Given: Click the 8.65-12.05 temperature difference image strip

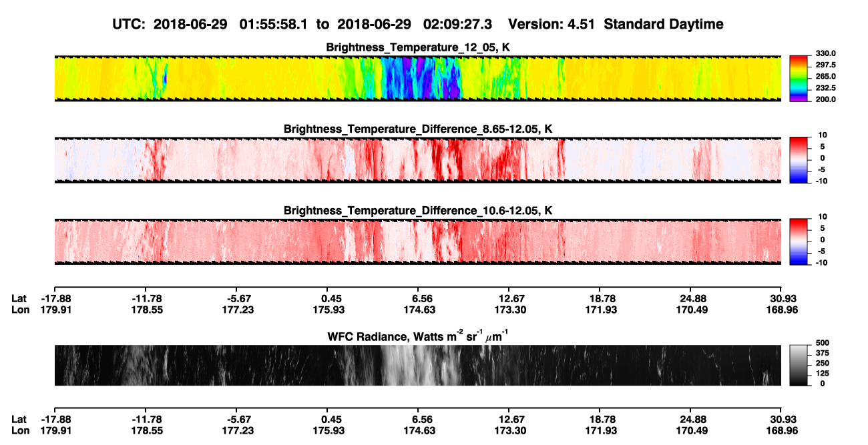Looking at the screenshot, I should 418,159.
